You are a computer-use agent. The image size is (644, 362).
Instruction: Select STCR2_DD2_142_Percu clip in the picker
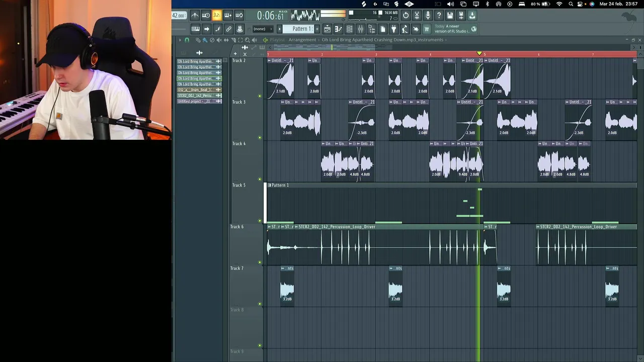coord(199,96)
